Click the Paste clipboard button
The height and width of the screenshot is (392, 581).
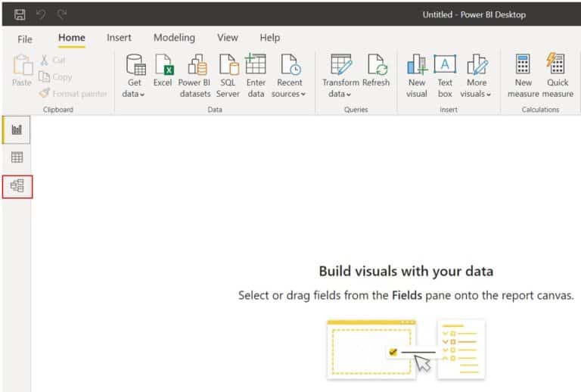(x=22, y=70)
